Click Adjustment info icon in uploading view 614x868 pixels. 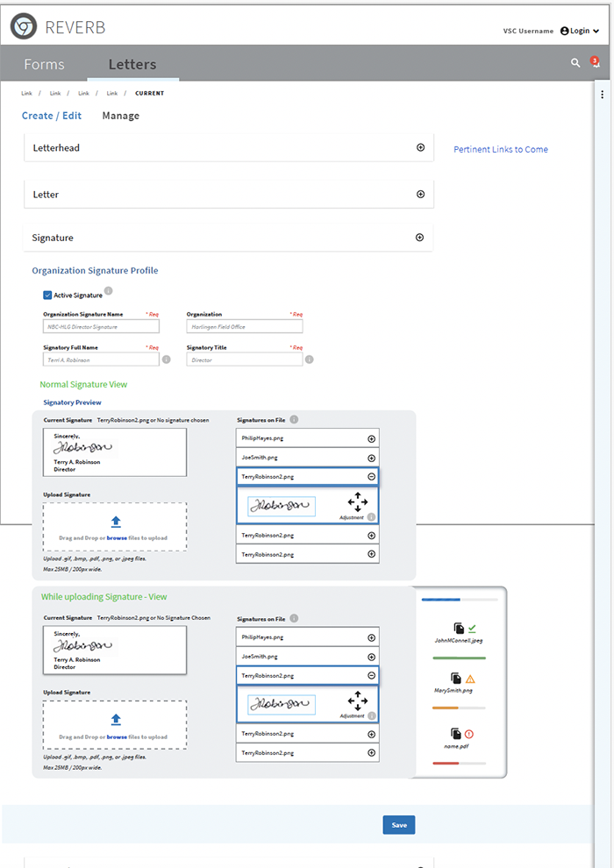[x=372, y=715]
